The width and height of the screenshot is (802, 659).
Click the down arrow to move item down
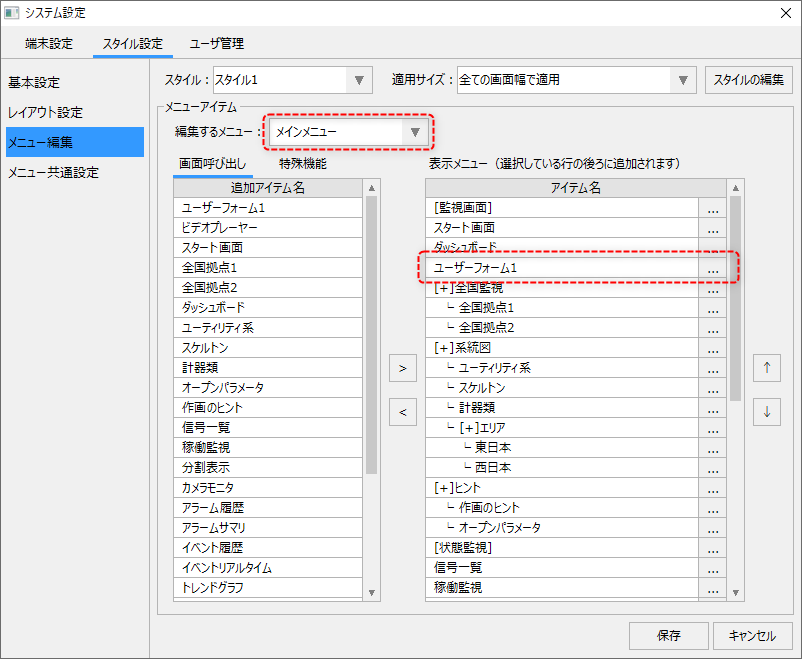(767, 410)
